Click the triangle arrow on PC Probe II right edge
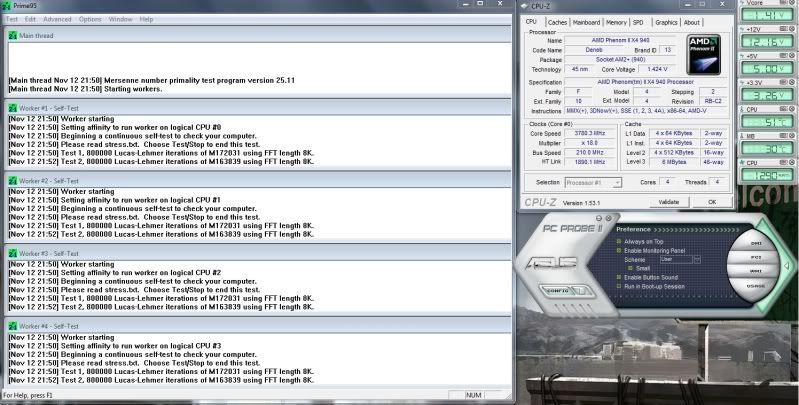 coord(786,266)
